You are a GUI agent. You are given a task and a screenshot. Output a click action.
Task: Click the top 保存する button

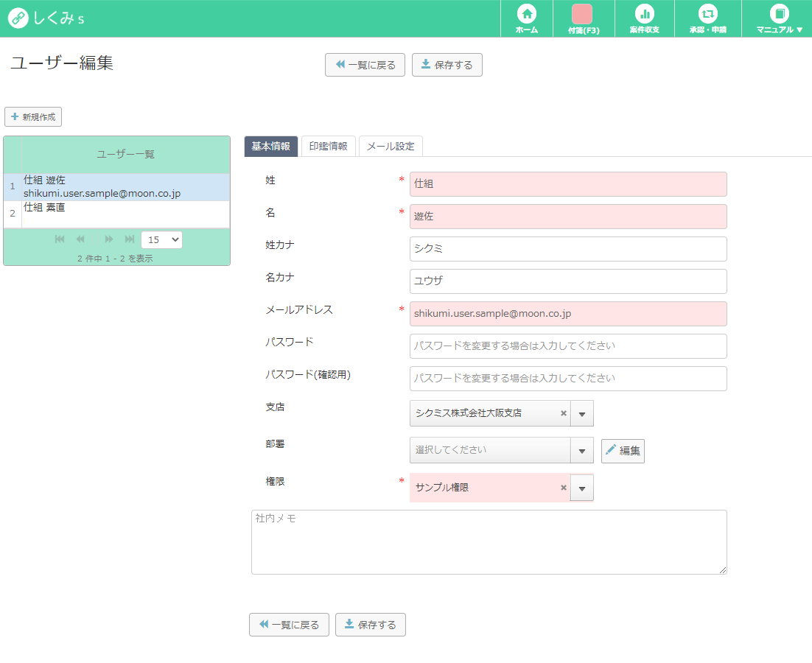tap(447, 65)
